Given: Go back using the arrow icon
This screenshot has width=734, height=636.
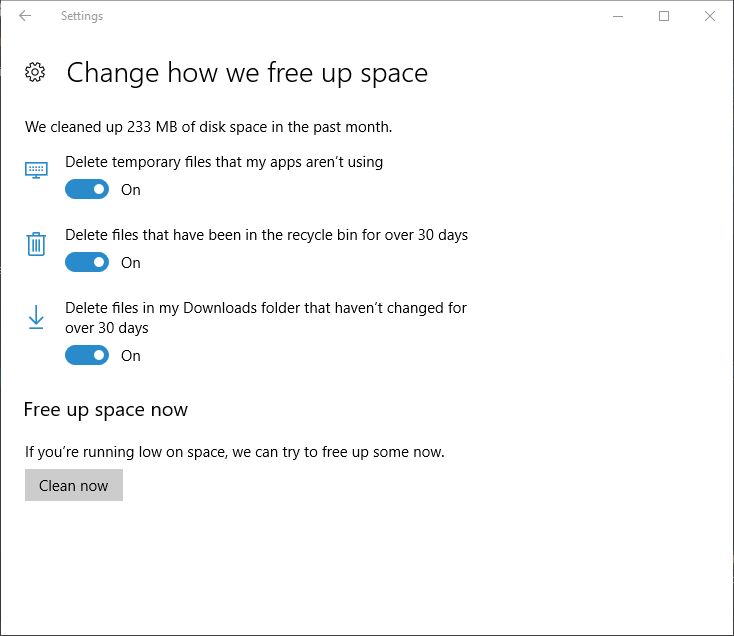Looking at the screenshot, I should [x=25, y=16].
